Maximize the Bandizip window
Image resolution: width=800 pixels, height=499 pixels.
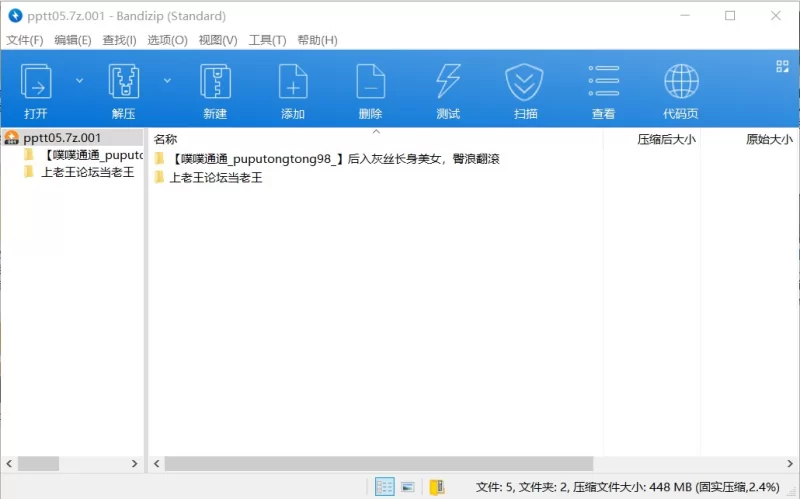730,16
